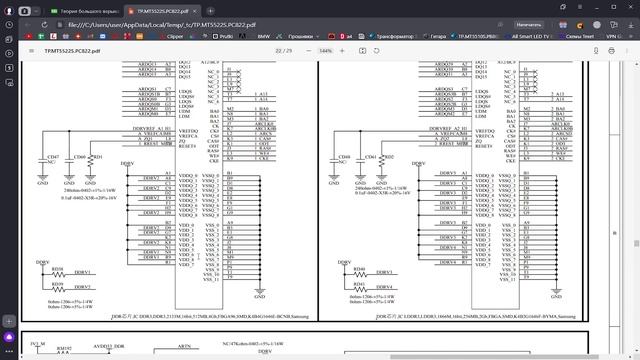Select the TP.MT5522S.PC822.pdf browser tab
640x360 pixels.
tap(162, 11)
